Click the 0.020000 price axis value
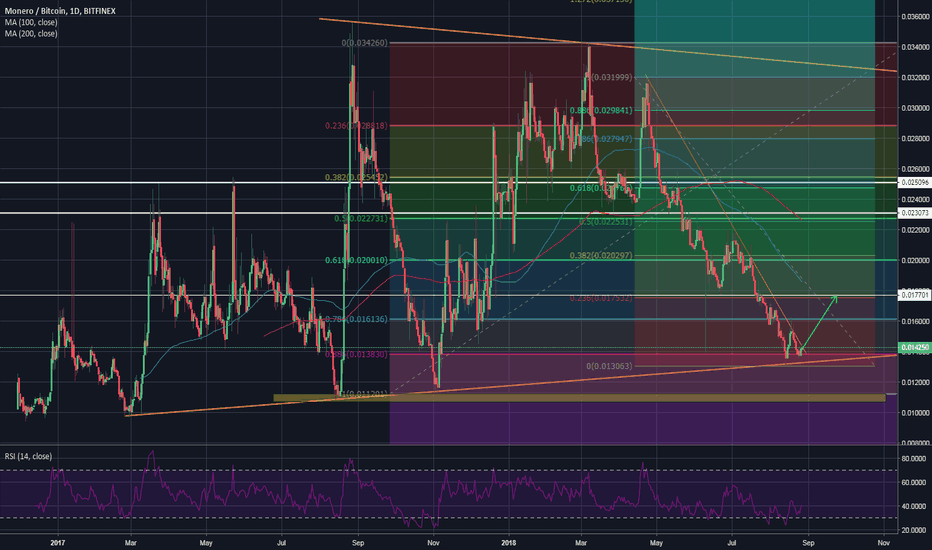 [915, 260]
